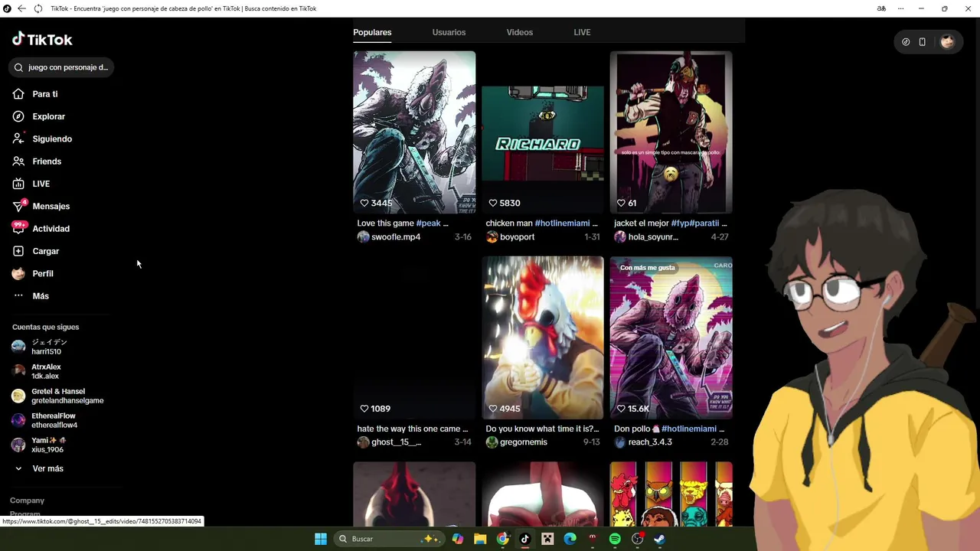The width and height of the screenshot is (980, 551).
Task: Open Steam from the taskbar
Action: [659, 539]
